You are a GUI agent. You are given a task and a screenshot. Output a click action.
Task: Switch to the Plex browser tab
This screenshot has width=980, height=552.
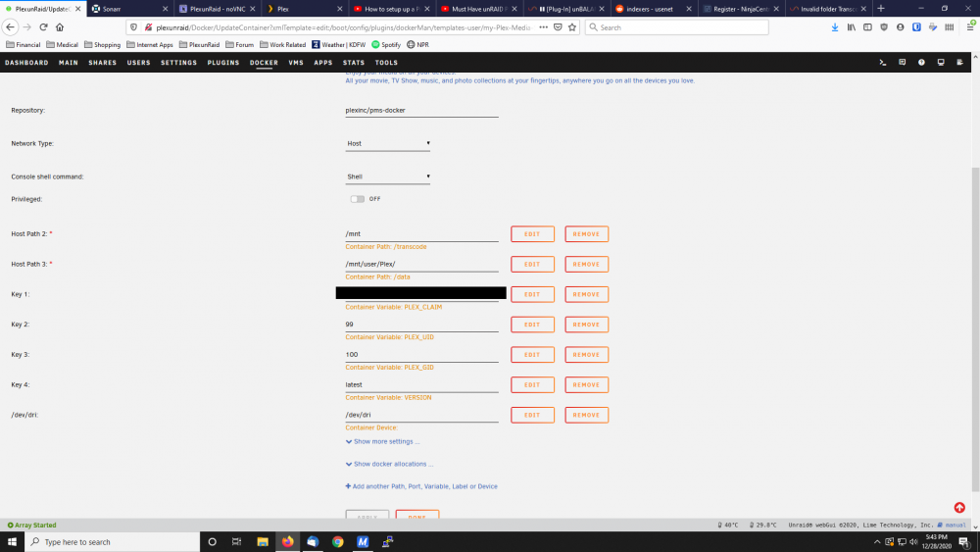[305, 9]
